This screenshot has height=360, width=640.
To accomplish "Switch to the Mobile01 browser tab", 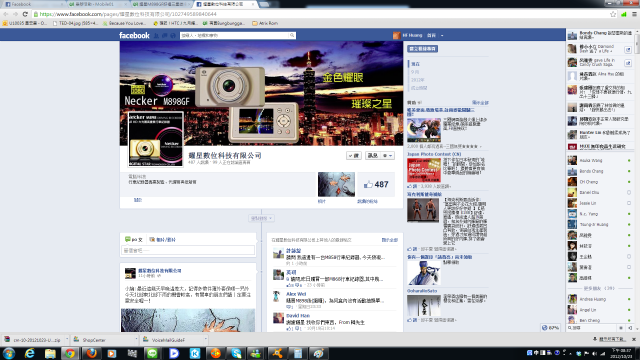I will click(x=97, y=4).
